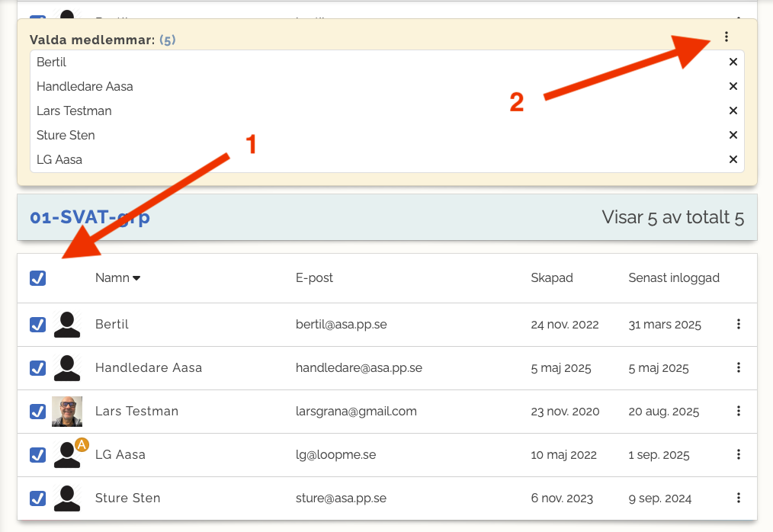The height and width of the screenshot is (532, 773).
Task: Remove Bertil from selected members list
Action: (733, 62)
